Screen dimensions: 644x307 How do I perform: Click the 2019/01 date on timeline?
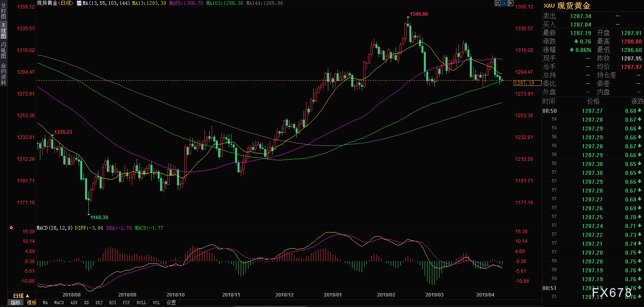click(x=333, y=295)
